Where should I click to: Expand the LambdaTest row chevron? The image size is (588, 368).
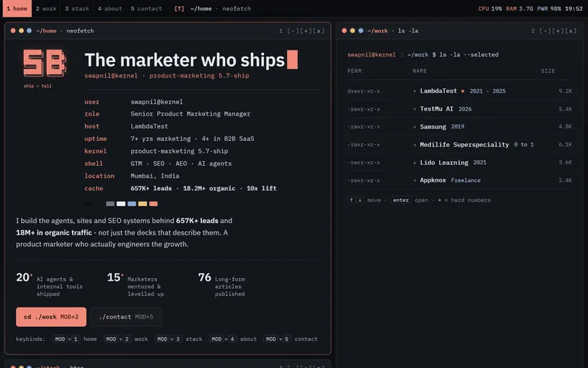(415, 91)
